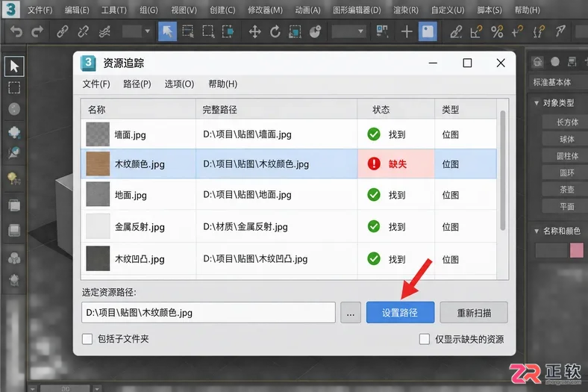Click the Redo arrow in main toolbar
The width and height of the screenshot is (588, 392).
pyautogui.click(x=37, y=31)
